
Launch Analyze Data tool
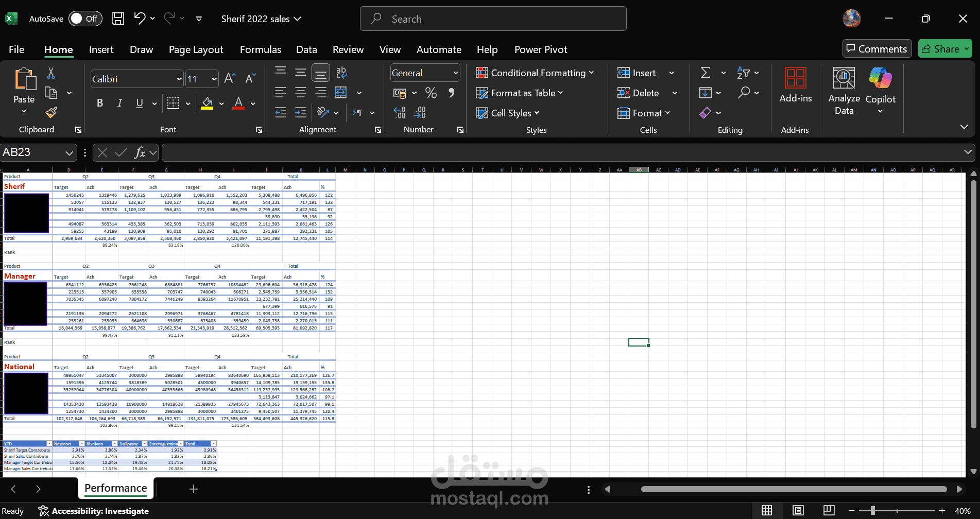tap(844, 91)
